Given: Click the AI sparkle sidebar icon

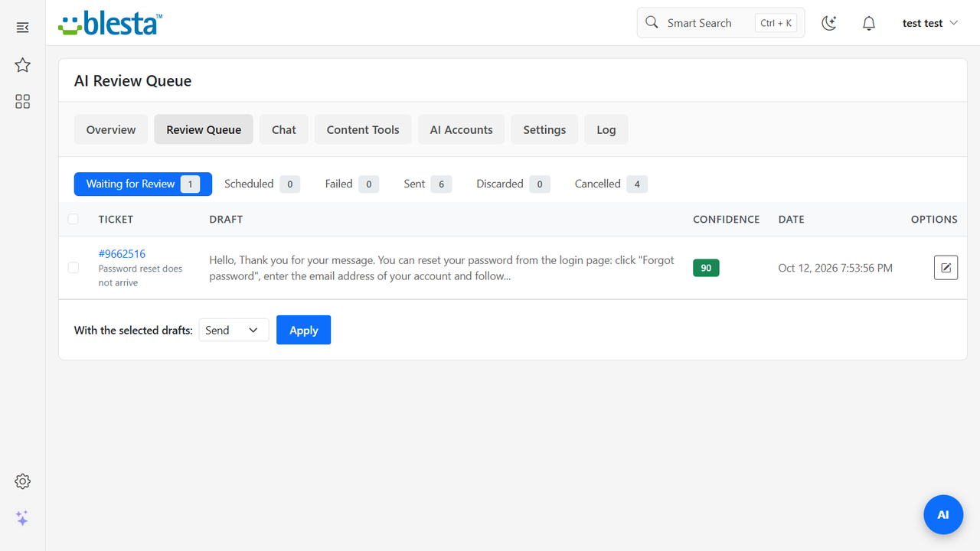Looking at the screenshot, I should (x=22, y=518).
